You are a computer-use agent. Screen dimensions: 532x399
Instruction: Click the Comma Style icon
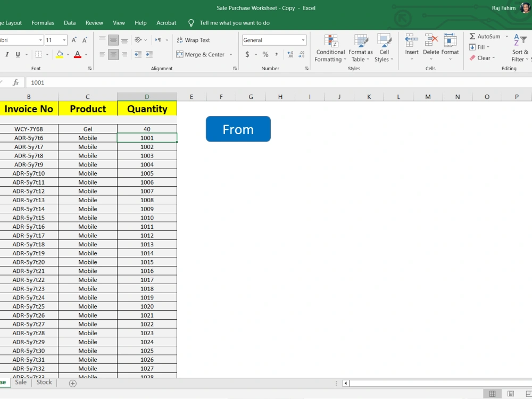click(x=277, y=54)
